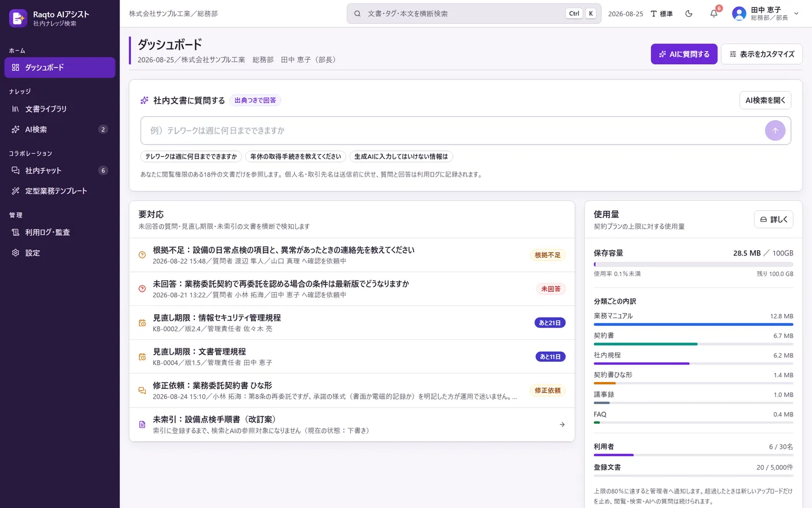Image resolution: width=812 pixels, height=508 pixels.
Task: Open 見直し期限：情報セキュリティ管理規程 item
Action: point(351,323)
